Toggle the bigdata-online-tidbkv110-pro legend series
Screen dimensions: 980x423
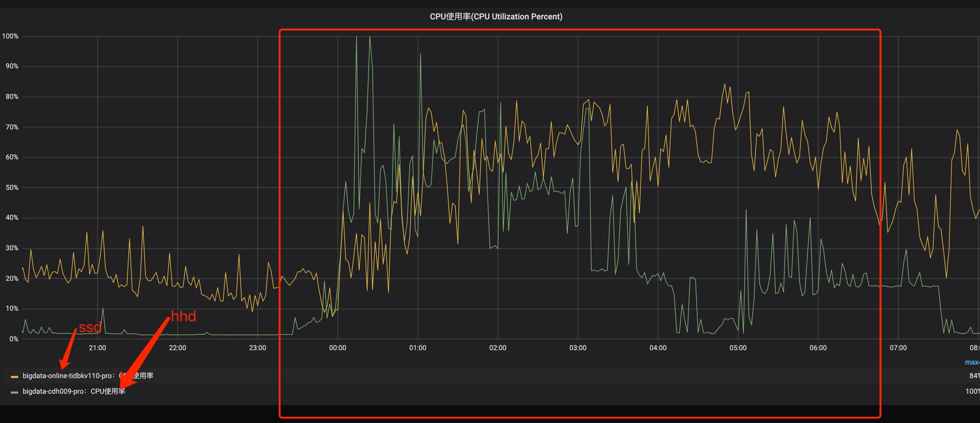pyautogui.click(x=88, y=375)
